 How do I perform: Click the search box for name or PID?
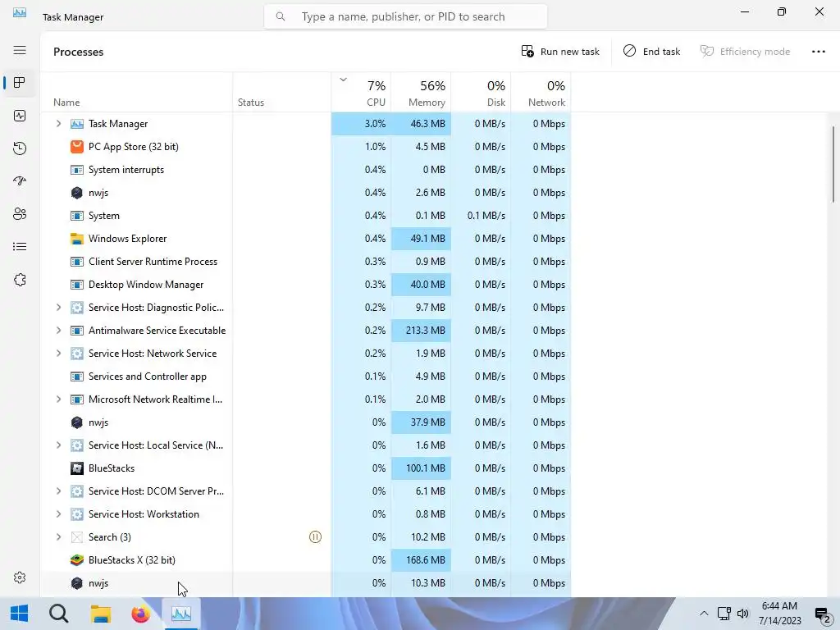405,16
